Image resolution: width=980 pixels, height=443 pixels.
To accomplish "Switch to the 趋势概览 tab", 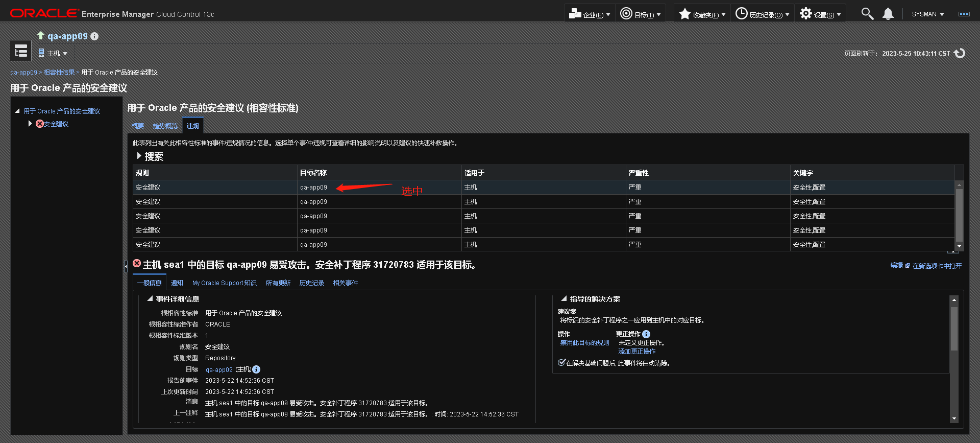I will point(165,126).
